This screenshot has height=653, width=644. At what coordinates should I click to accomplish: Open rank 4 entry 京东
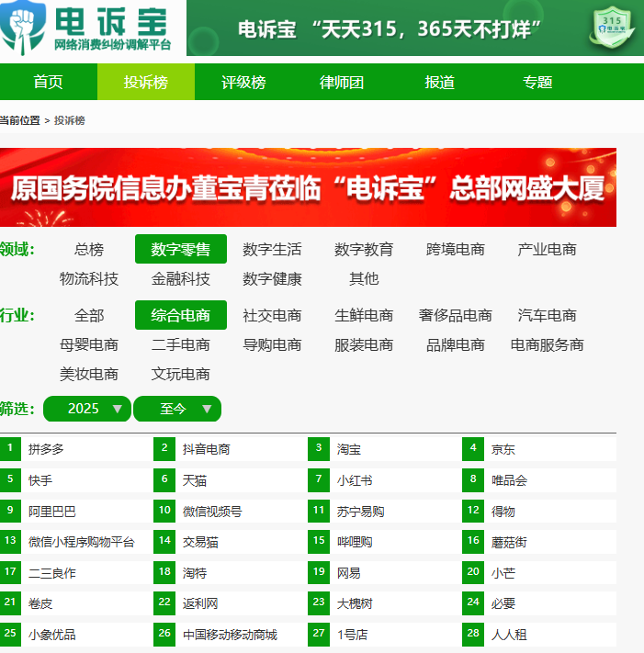click(503, 449)
